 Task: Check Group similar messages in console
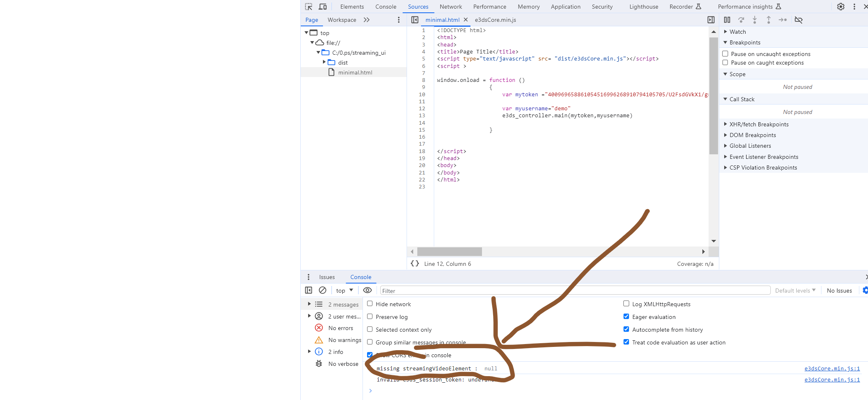[370, 342]
